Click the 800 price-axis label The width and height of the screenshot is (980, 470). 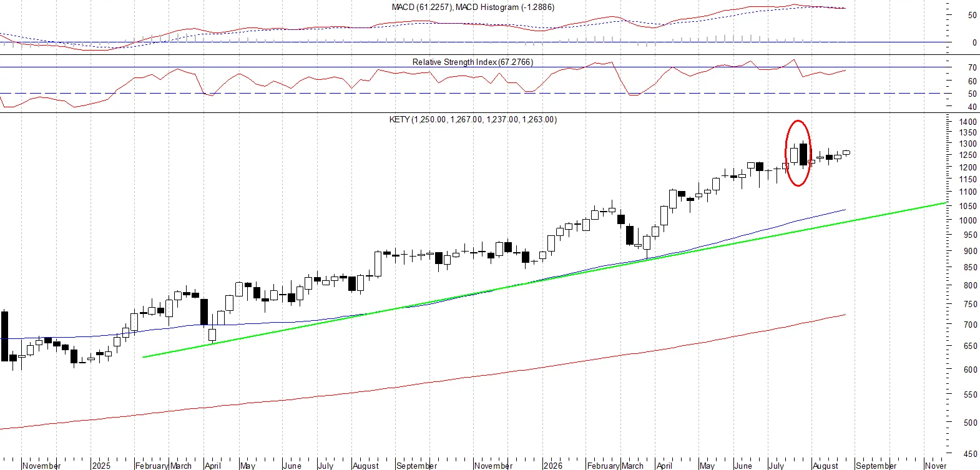[970, 286]
